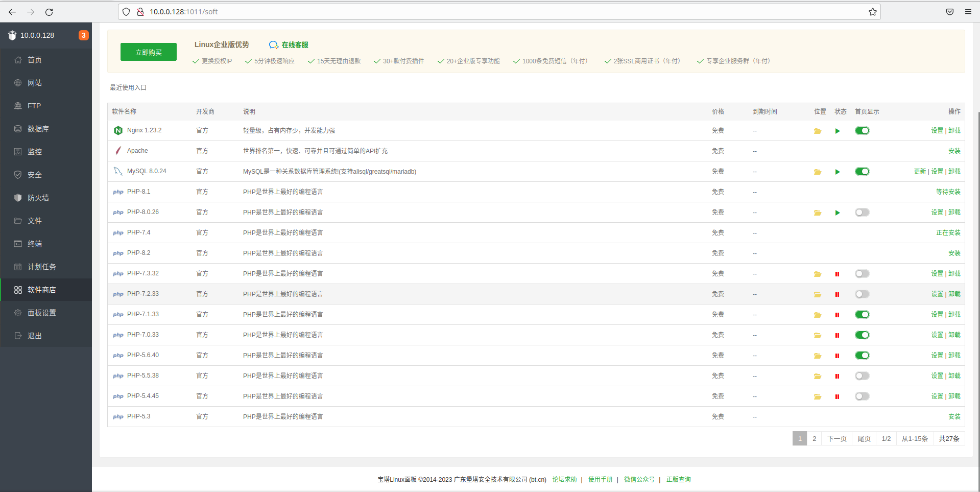Open 数据库 in the sidebar
Screen dimensions: 980x492
coord(46,129)
